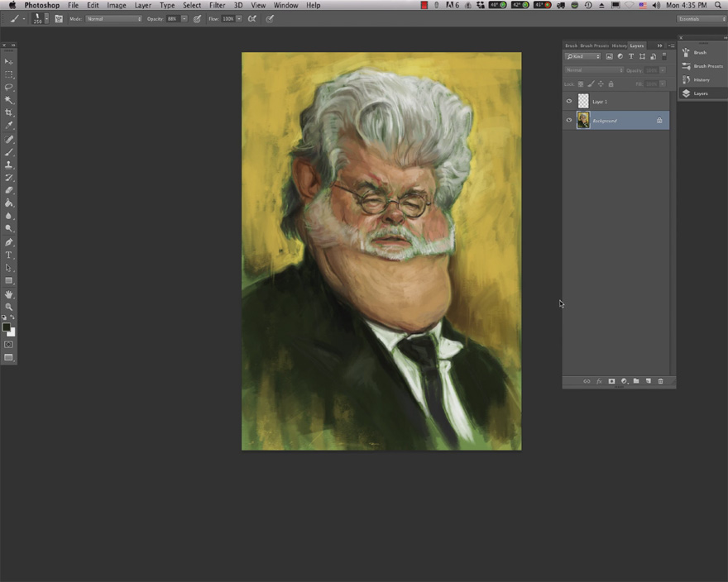Open the layer filter Kind dropdown
728x582 pixels.
[583, 56]
